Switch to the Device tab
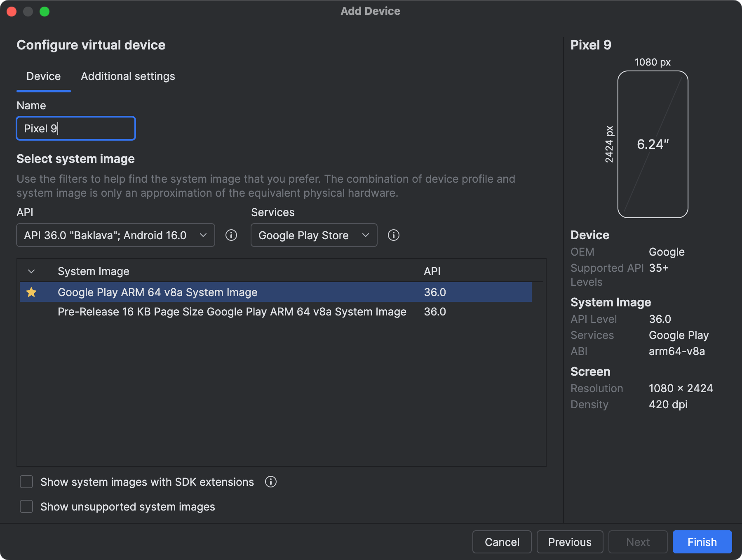This screenshot has width=742, height=560. tap(43, 76)
